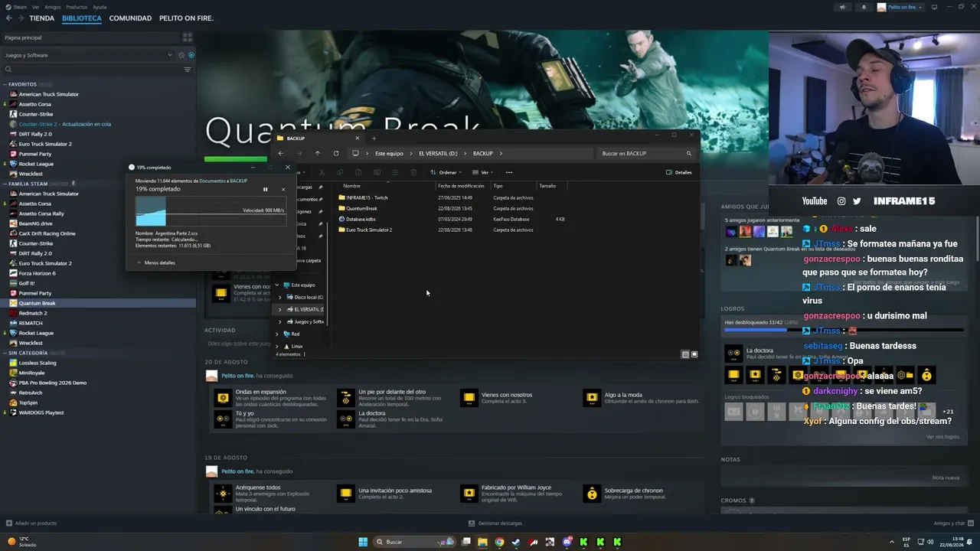This screenshot has width=980, height=551.
Task: Go back using Steam's back arrow
Action: [x=8, y=18]
